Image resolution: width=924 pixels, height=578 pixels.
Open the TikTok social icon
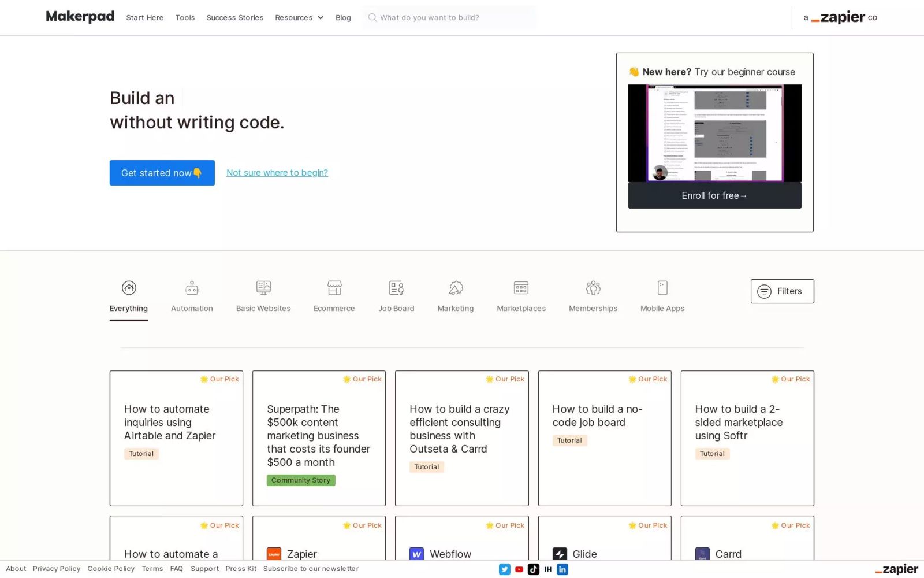[534, 569]
